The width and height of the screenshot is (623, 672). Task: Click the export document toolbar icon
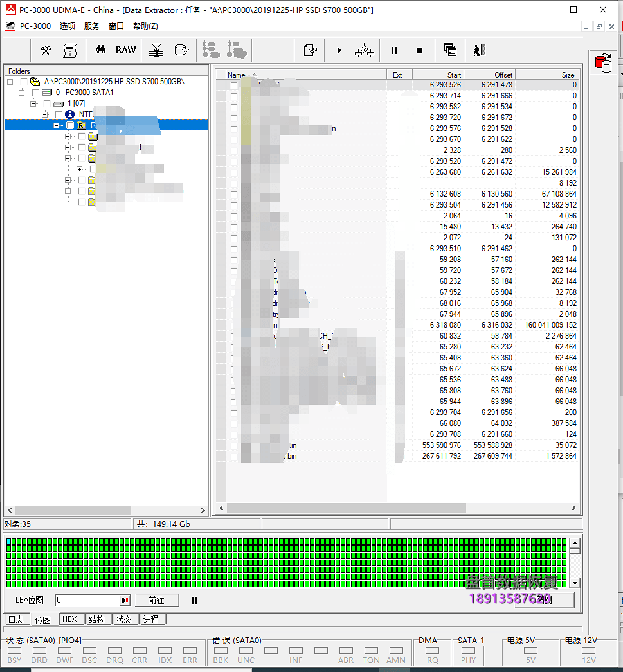[310, 50]
